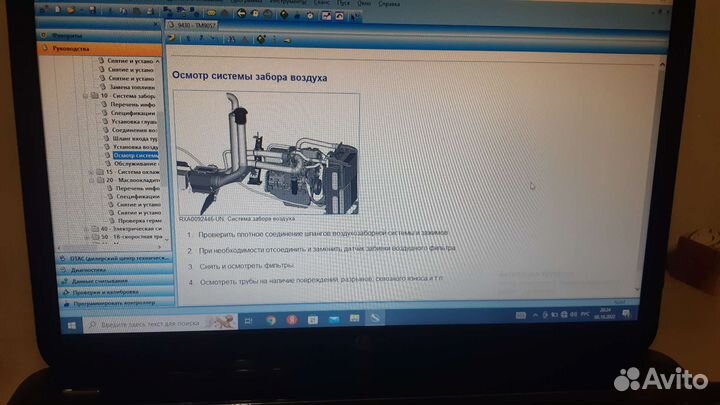Select the 'Обслуживание' tree item
The height and width of the screenshot is (405, 720).
click(136, 163)
